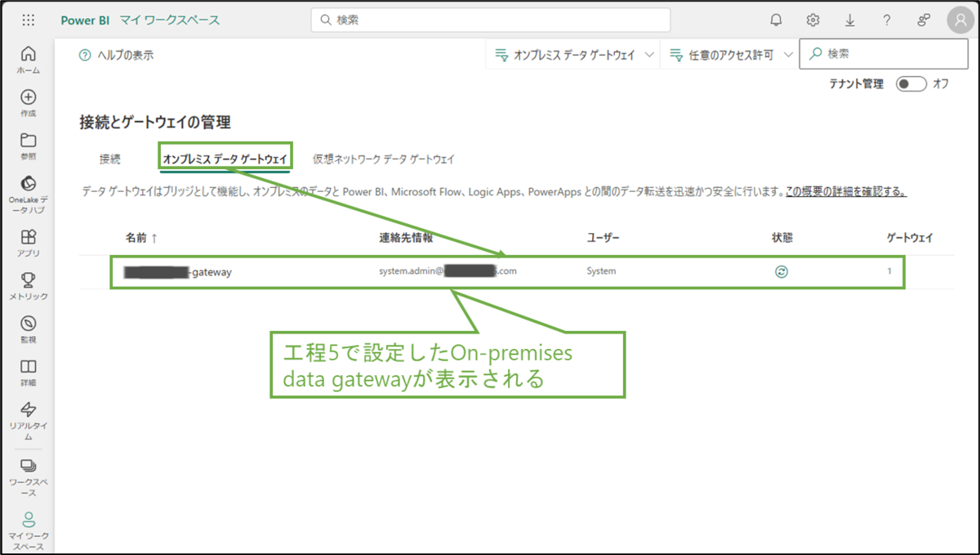This screenshot has width=980, height=555.
Task: Open the user account avatar
Action: [960, 20]
